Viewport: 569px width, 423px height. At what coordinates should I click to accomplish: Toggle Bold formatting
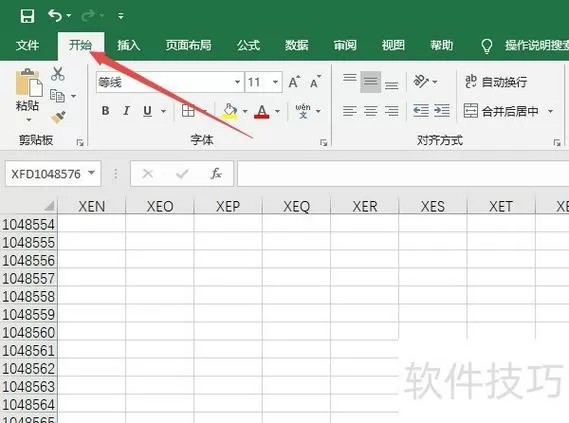pyautogui.click(x=106, y=111)
